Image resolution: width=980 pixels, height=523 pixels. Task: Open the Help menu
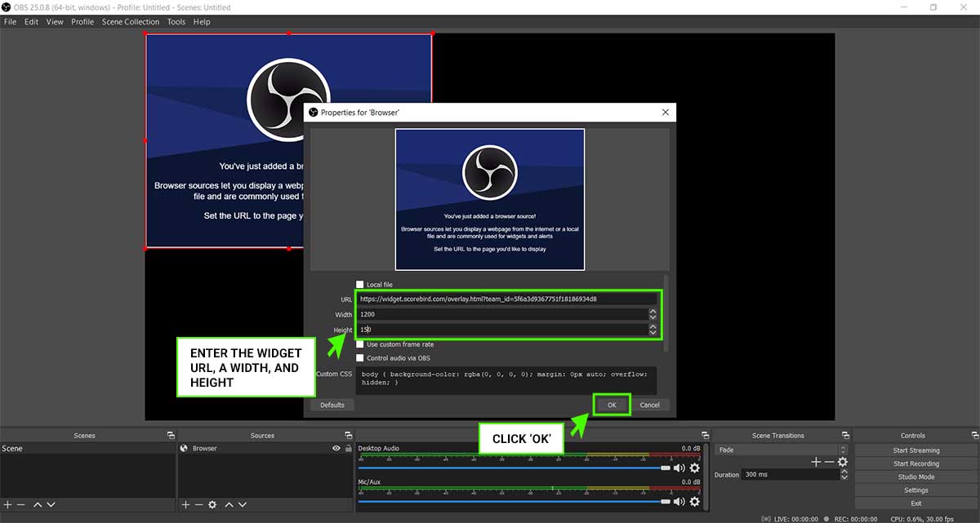pyautogui.click(x=202, y=22)
